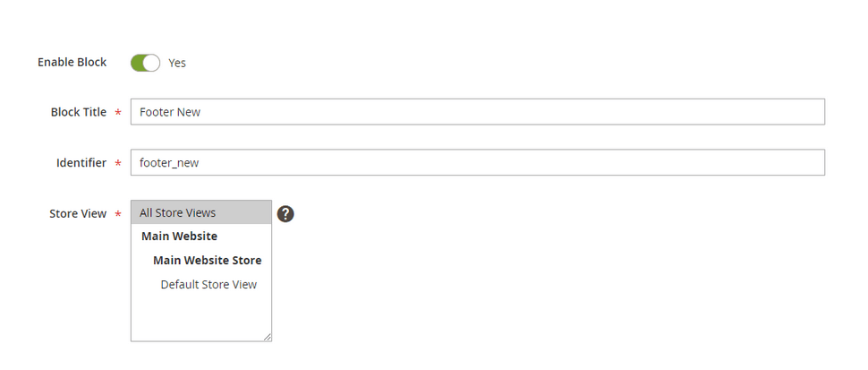
Task: Click the 'Block Title' field label
Action: (79, 112)
